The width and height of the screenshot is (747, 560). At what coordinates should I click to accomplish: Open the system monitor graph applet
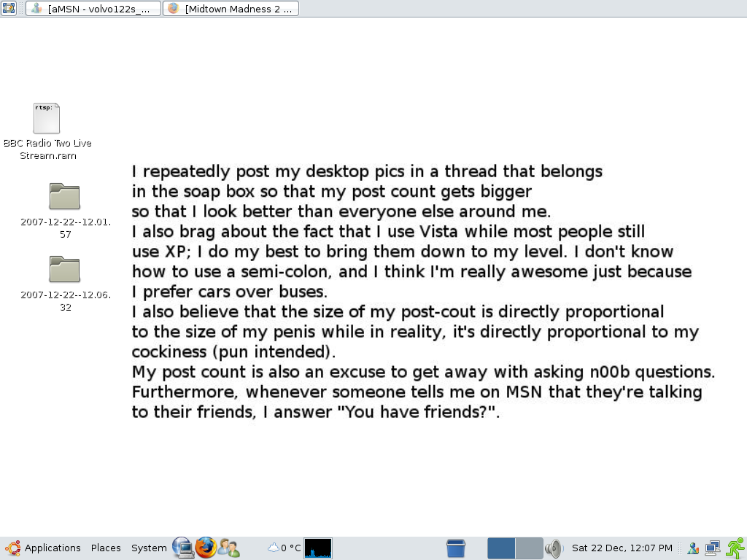(318, 548)
